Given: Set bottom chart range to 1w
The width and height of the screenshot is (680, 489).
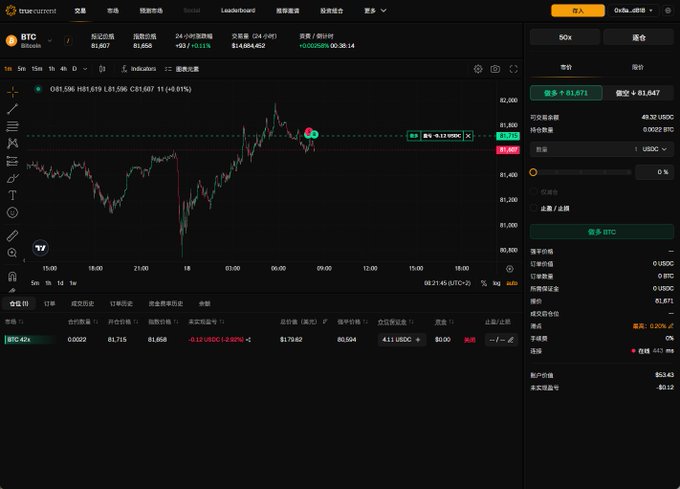Looking at the screenshot, I should click(x=73, y=283).
